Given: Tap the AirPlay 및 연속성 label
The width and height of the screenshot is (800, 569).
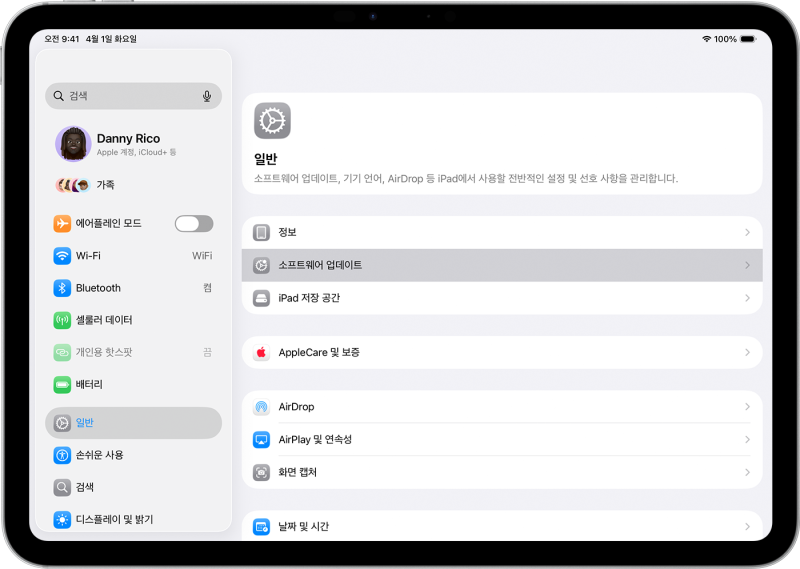Looking at the screenshot, I should coord(315,439).
